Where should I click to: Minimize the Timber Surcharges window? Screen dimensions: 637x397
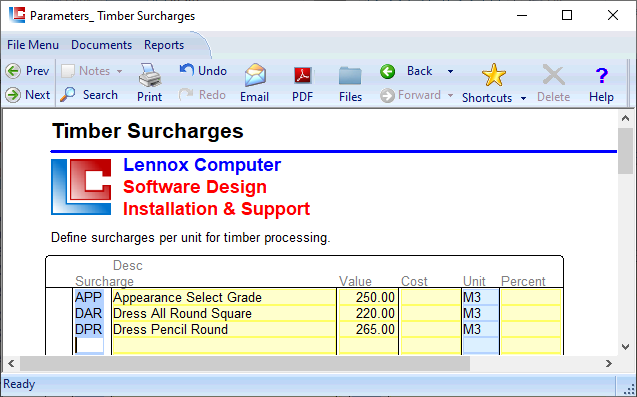tap(522, 15)
